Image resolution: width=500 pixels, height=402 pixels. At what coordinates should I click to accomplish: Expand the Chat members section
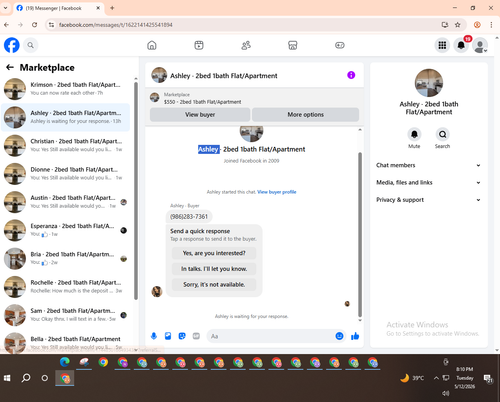429,165
